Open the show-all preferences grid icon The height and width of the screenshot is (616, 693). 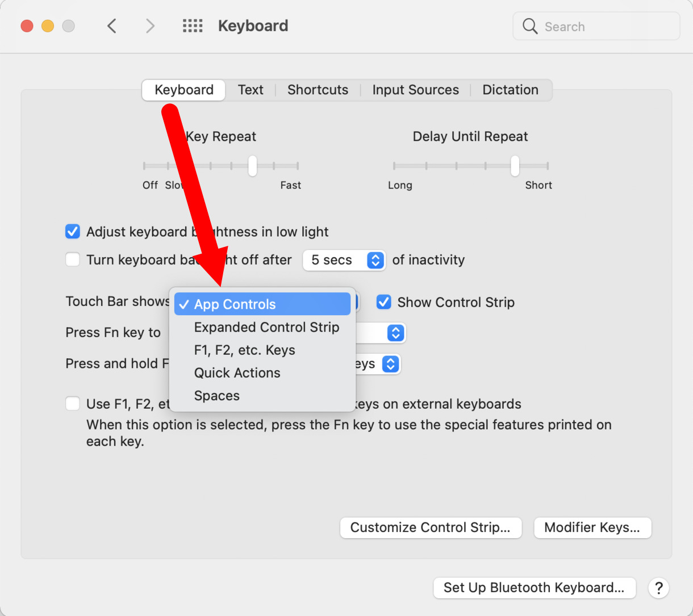coord(193,26)
